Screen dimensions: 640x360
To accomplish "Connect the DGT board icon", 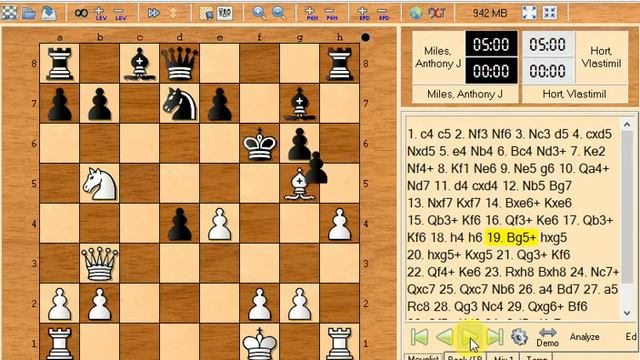I will (x=436, y=13).
